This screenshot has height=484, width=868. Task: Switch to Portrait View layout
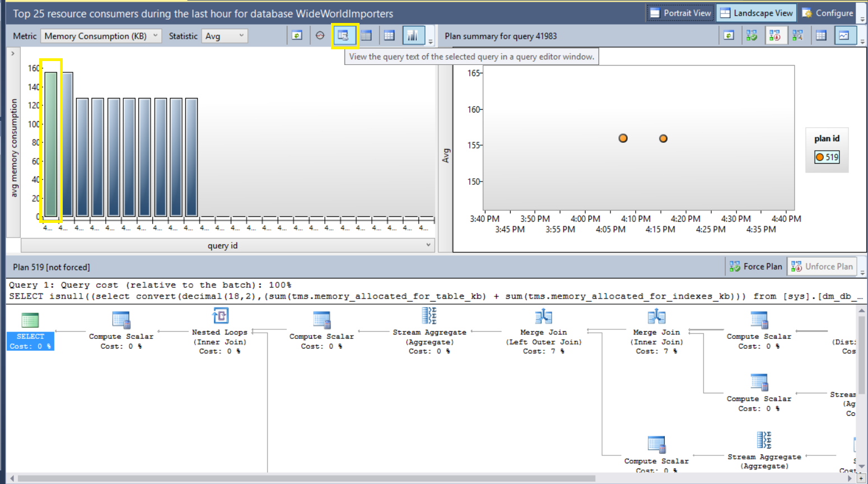(x=680, y=13)
